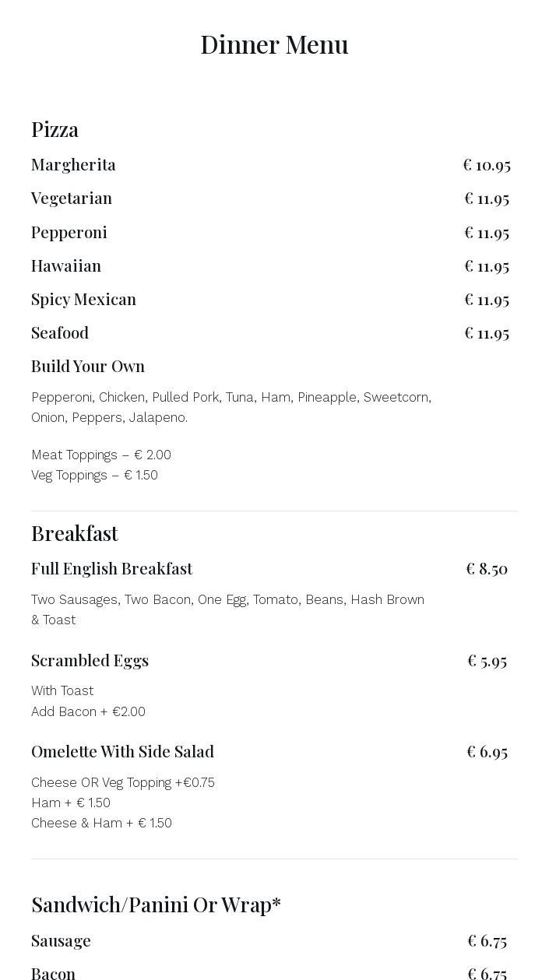Image resolution: width=549 pixels, height=980 pixels.
Task: Select the Pizza section heading
Action: click(55, 129)
